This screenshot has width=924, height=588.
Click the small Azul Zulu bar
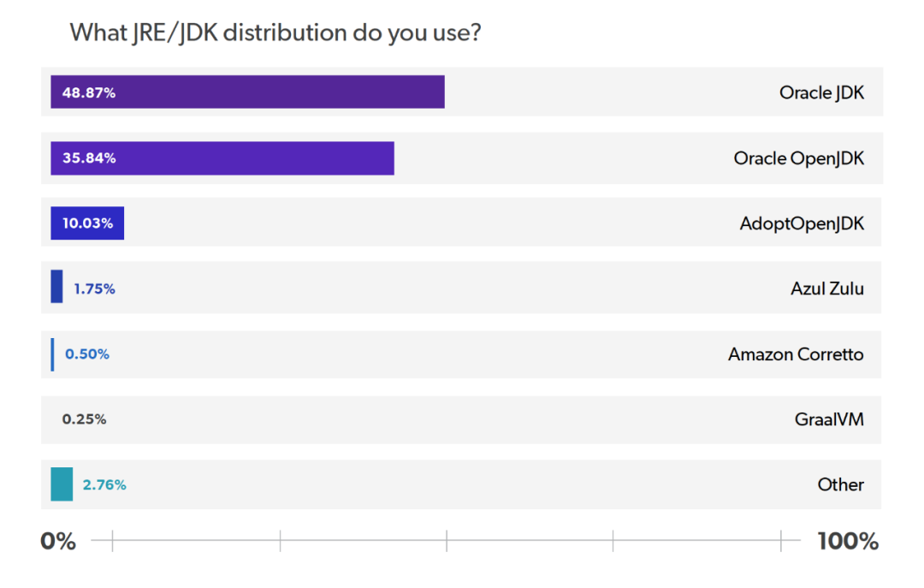click(x=56, y=287)
